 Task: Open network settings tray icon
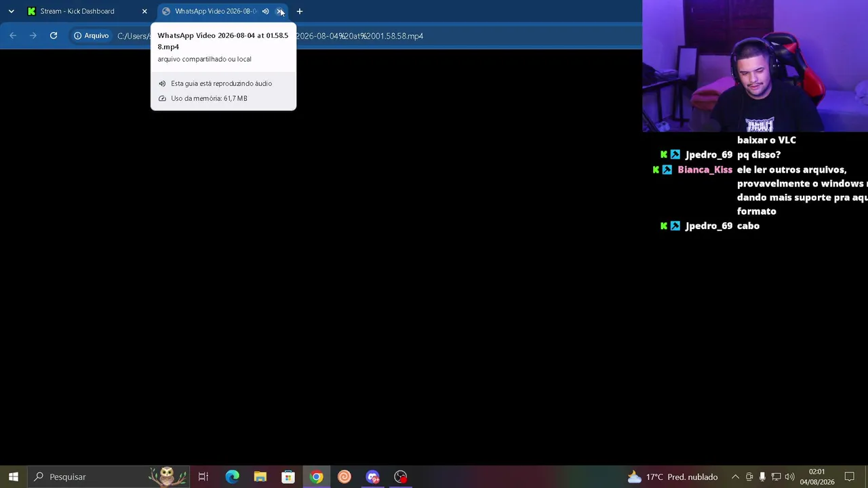coord(776,476)
